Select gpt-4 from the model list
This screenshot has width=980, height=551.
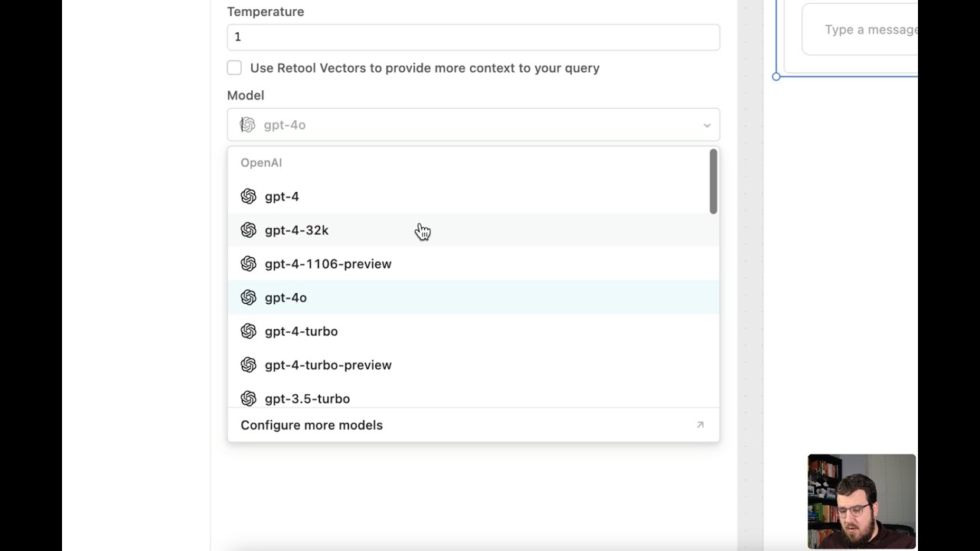click(282, 197)
